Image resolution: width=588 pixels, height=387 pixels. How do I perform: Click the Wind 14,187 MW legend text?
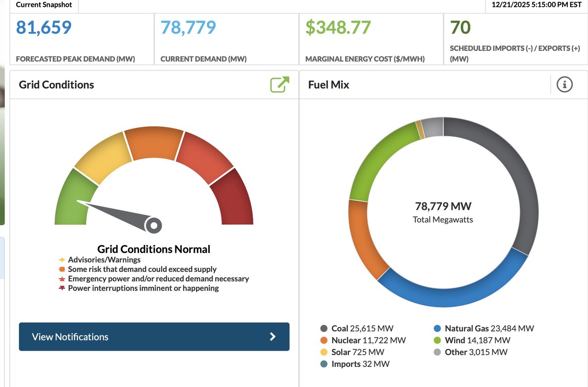[x=478, y=340]
